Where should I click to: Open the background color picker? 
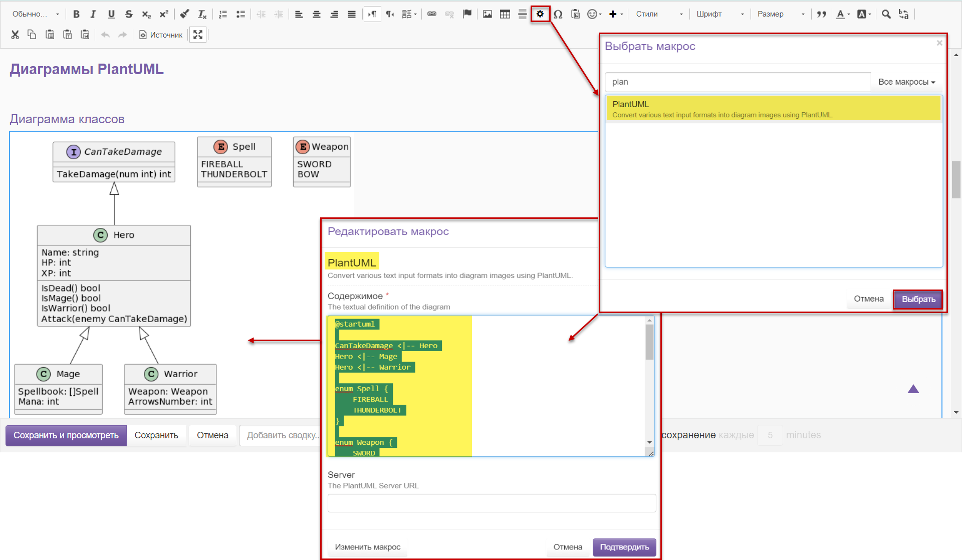pos(864,14)
